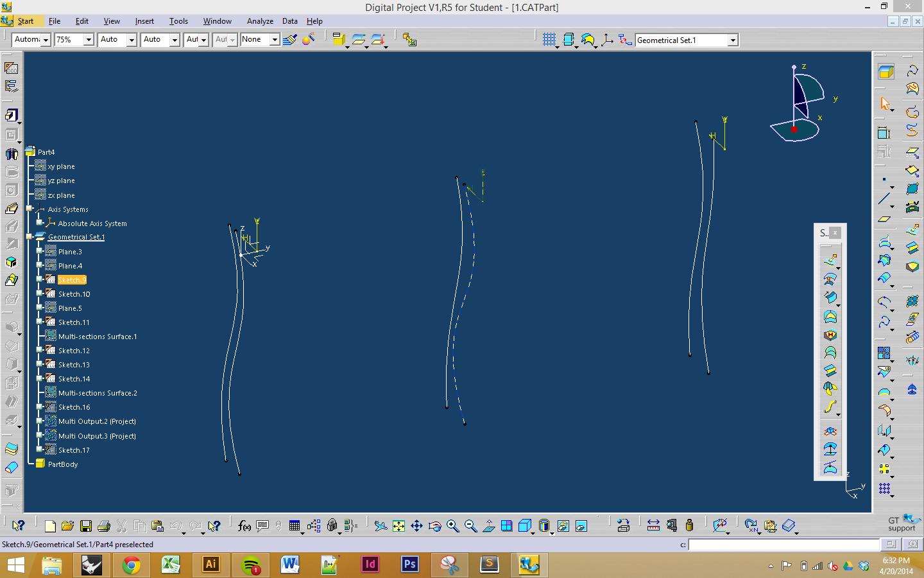The image size is (924, 578).
Task: Open the Design Table icon
Action: click(x=295, y=526)
